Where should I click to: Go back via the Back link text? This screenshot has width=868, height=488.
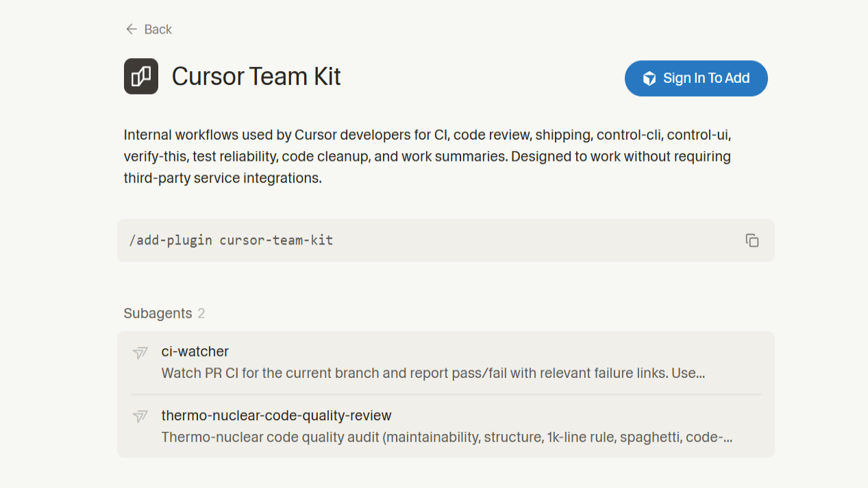[x=158, y=29]
